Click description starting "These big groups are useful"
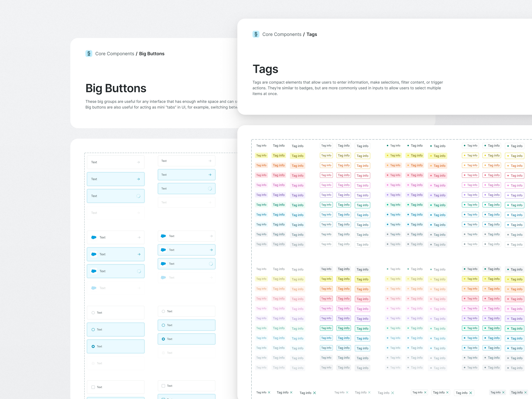The height and width of the screenshot is (399, 532). [x=161, y=104]
